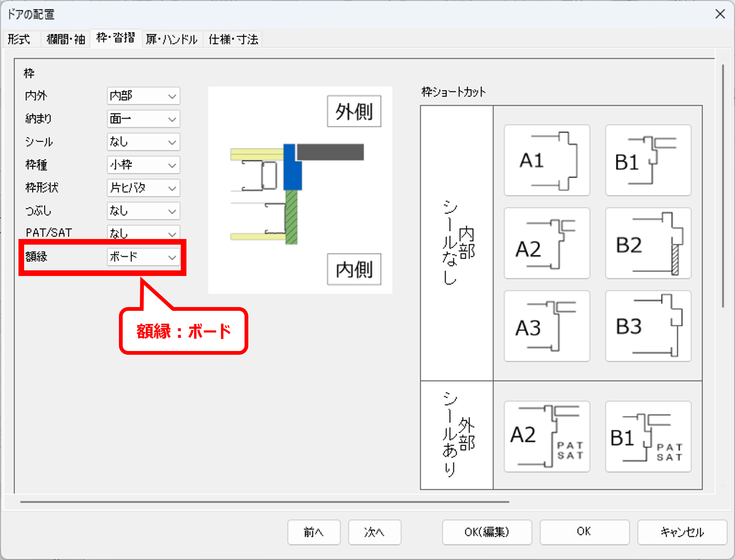Click the 次へ button
Viewport: 735px width, 560px height.
(374, 532)
